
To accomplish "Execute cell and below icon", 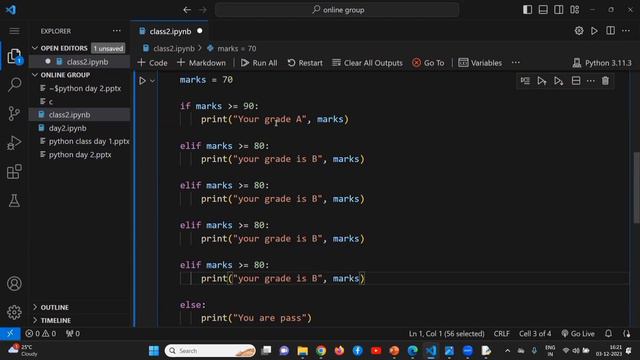I will coord(558,81).
